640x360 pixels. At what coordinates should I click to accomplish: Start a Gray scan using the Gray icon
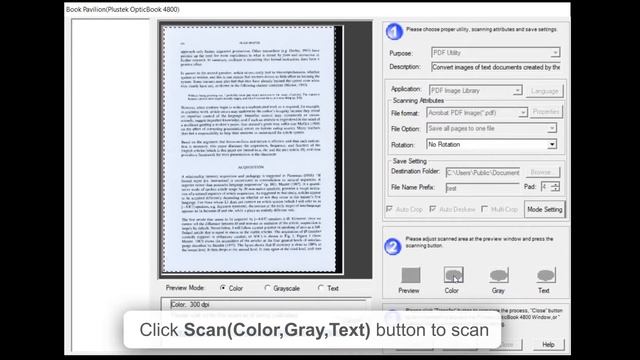[498, 275]
